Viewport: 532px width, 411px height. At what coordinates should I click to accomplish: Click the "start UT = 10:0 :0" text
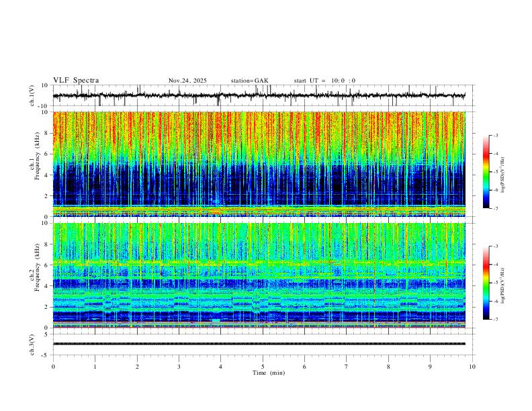[x=324, y=81]
